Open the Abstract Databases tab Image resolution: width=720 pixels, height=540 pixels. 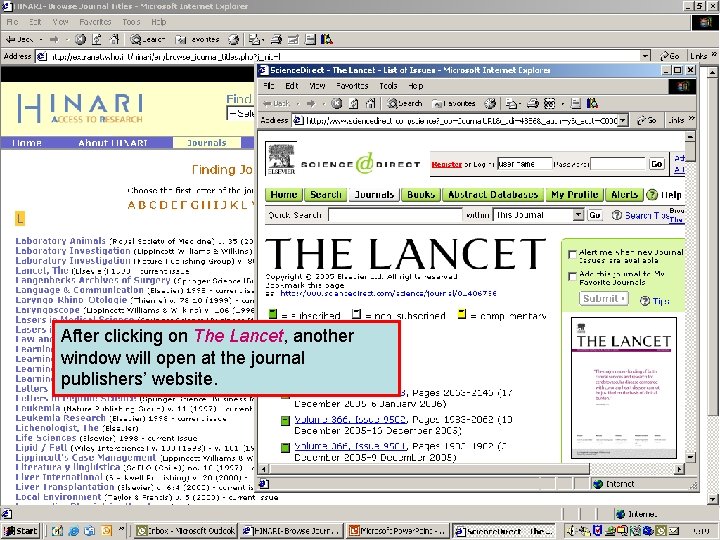click(x=493, y=195)
